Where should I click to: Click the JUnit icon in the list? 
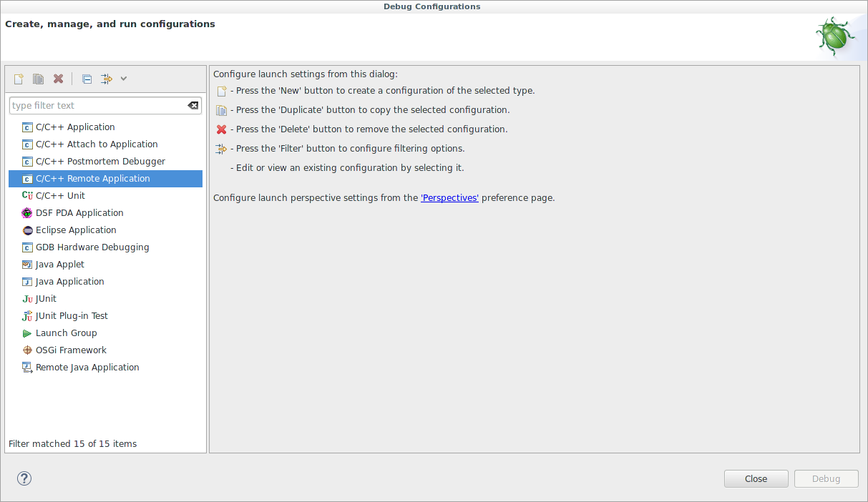click(27, 299)
